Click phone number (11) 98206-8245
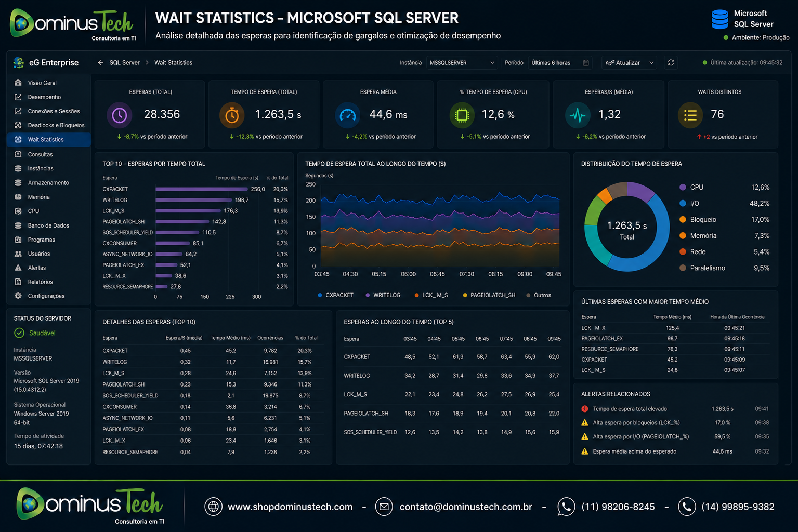Screen dimensions: 798x532 [x=618, y=507]
